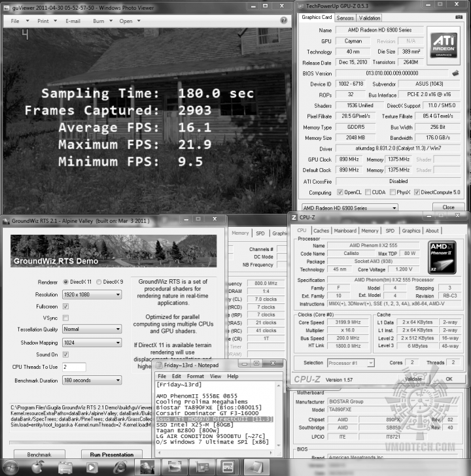Open the Windows Start orb
The width and height of the screenshot is (471, 476).
pyautogui.click(x=10, y=467)
